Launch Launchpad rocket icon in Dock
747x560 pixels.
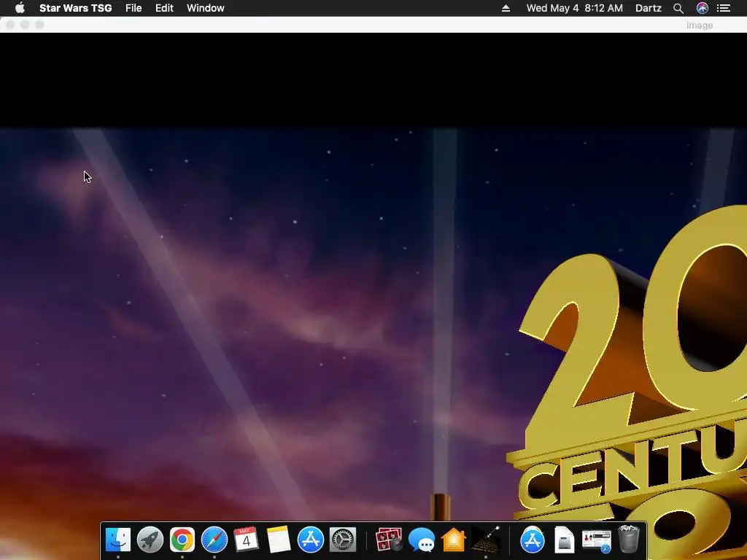pos(150,540)
